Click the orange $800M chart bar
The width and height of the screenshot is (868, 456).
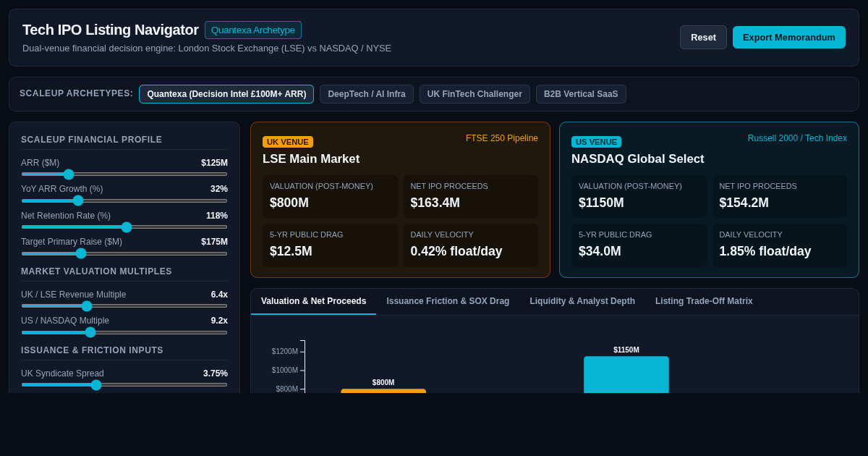tap(383, 391)
